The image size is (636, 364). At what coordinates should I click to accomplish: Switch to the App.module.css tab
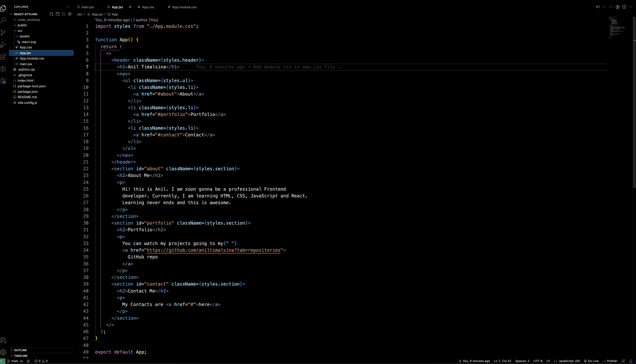tap(184, 7)
